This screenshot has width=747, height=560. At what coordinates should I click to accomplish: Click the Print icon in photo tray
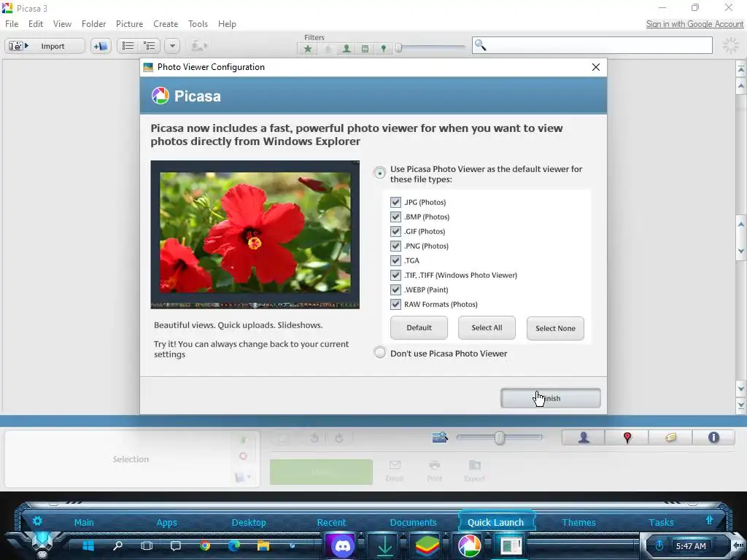click(x=435, y=470)
